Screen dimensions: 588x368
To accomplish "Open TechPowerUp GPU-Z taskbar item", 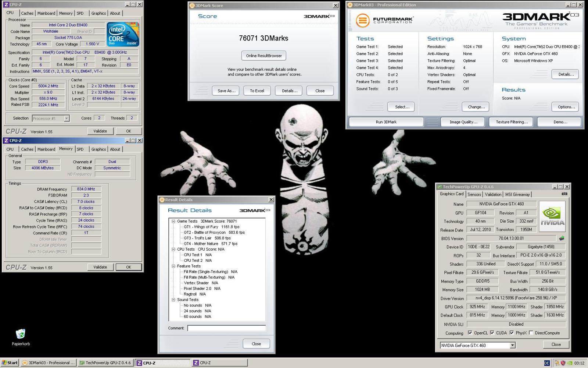I will (106, 363).
